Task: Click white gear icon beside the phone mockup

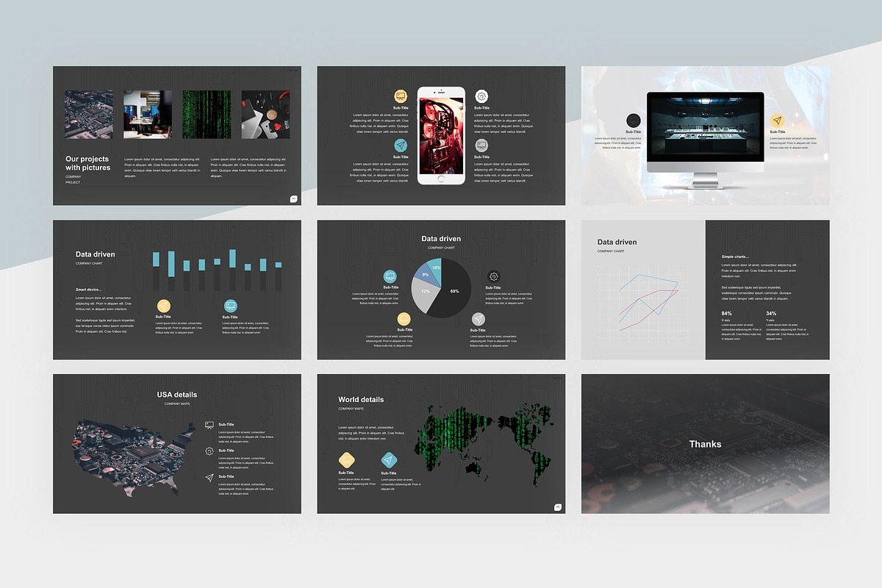Action: coord(481,96)
